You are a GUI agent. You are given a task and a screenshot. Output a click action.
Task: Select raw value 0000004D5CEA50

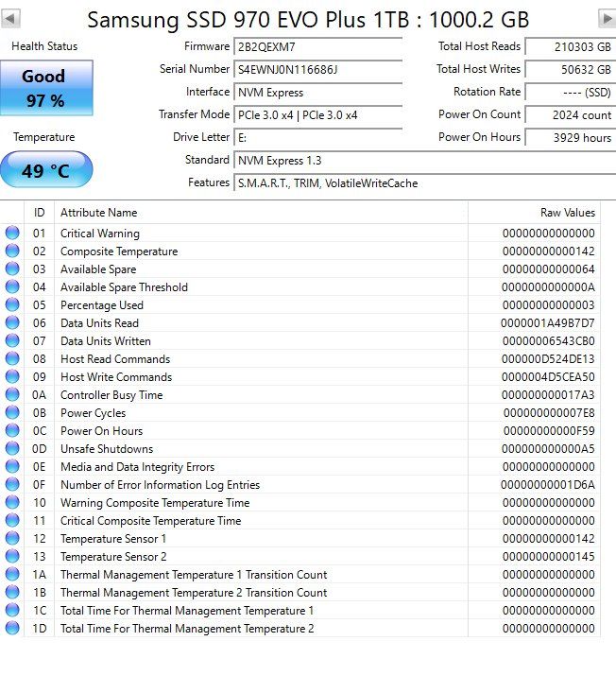548,377
